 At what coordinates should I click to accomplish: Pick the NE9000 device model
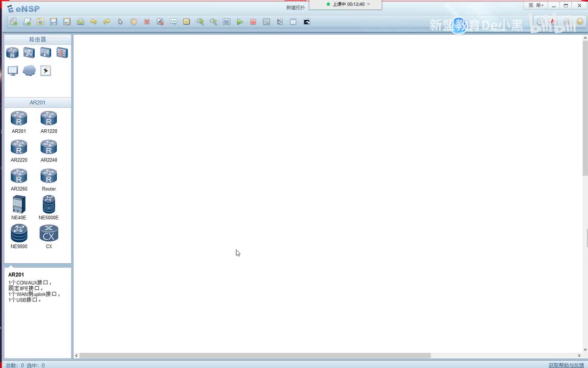click(x=19, y=237)
